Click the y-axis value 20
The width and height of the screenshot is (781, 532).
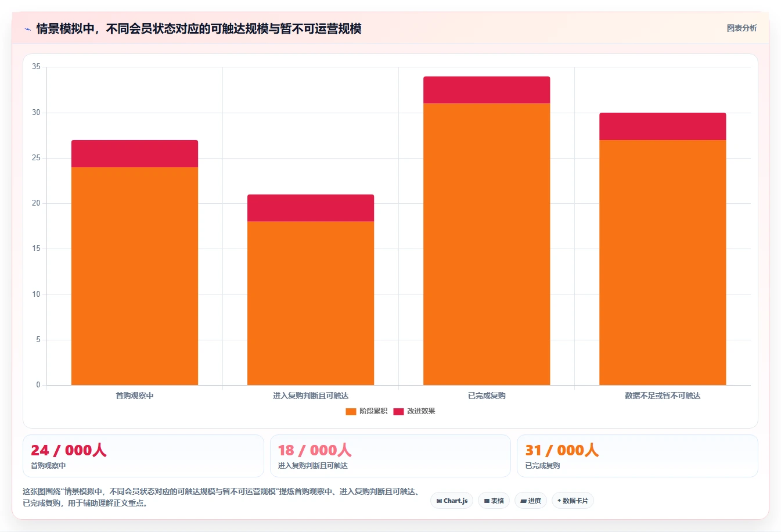[x=36, y=203]
